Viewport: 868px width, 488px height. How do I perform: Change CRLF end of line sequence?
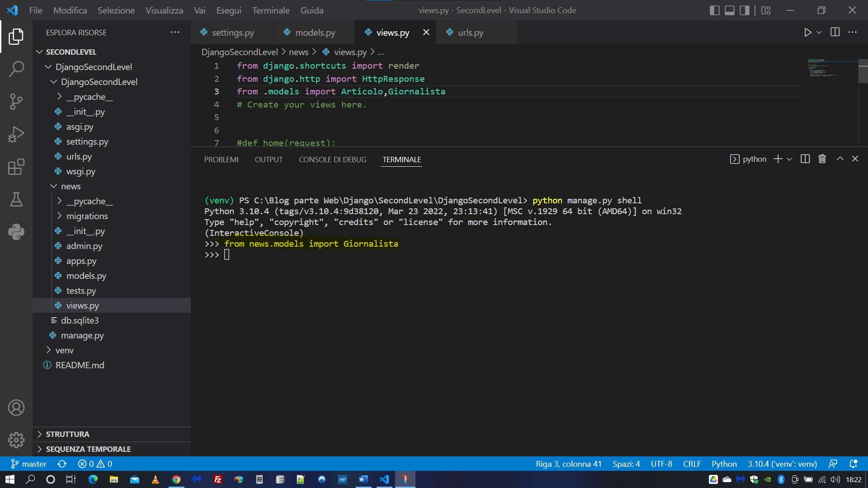(692, 464)
